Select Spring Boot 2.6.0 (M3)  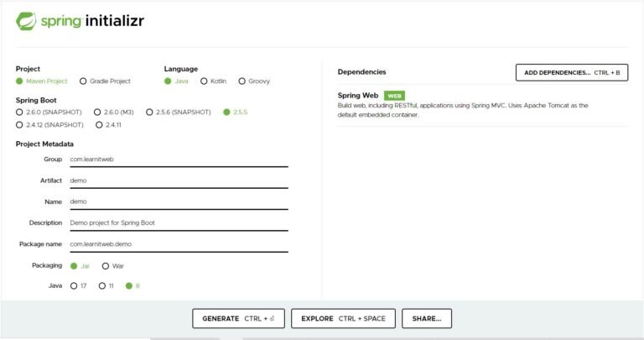click(114, 112)
